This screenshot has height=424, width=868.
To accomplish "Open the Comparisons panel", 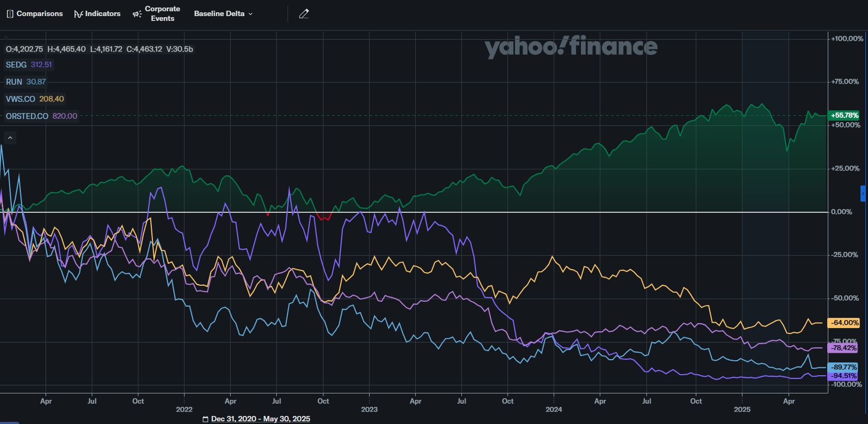I will [x=35, y=14].
